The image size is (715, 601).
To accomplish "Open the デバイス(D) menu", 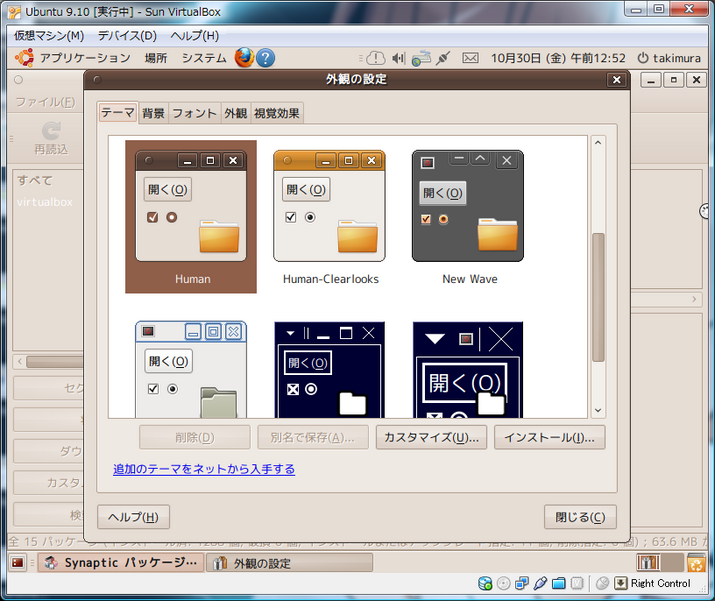I will point(127,36).
